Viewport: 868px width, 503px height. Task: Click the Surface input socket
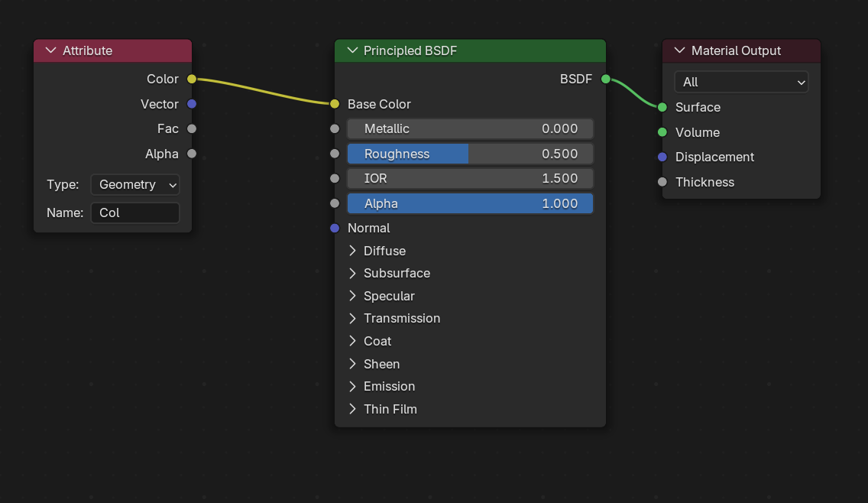[x=662, y=107]
